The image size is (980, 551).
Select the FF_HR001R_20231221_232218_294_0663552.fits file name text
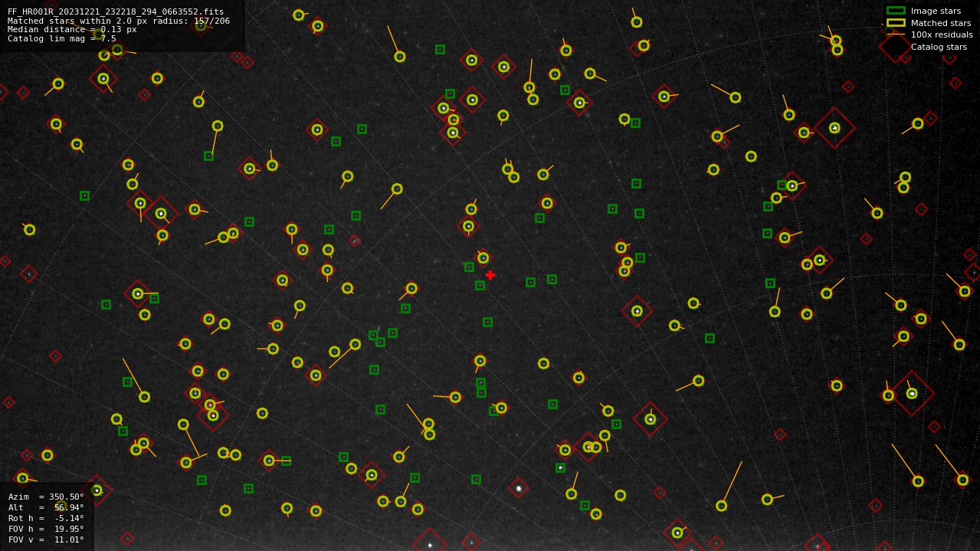coord(116,11)
